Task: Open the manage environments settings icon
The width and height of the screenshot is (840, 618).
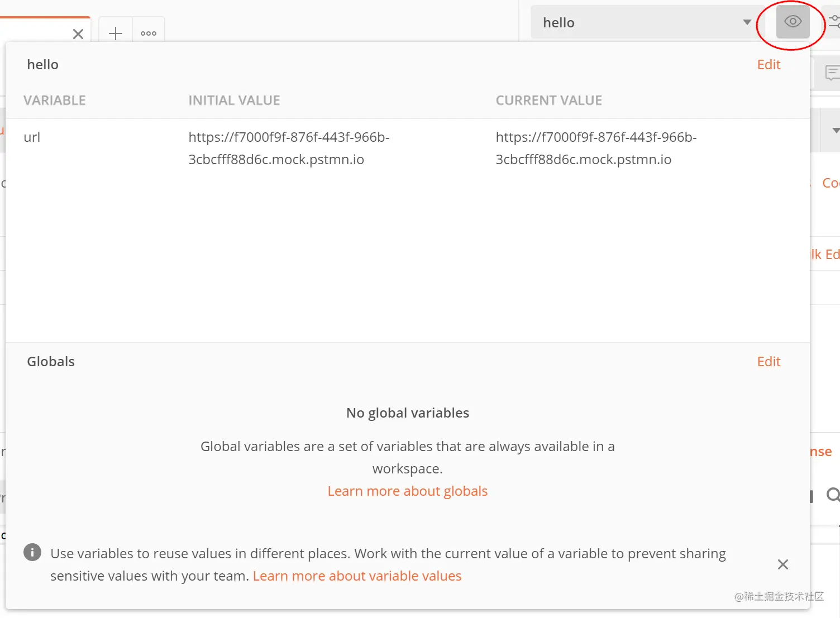Action: [x=834, y=22]
